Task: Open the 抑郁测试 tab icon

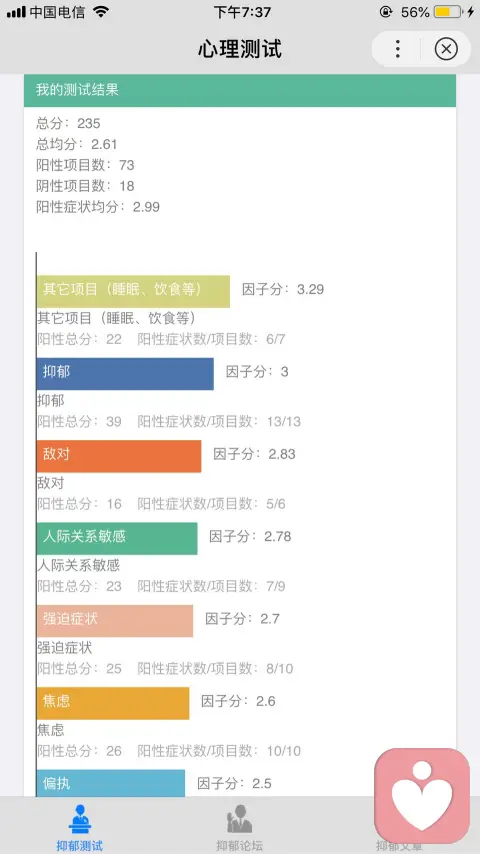Action: tap(80, 819)
